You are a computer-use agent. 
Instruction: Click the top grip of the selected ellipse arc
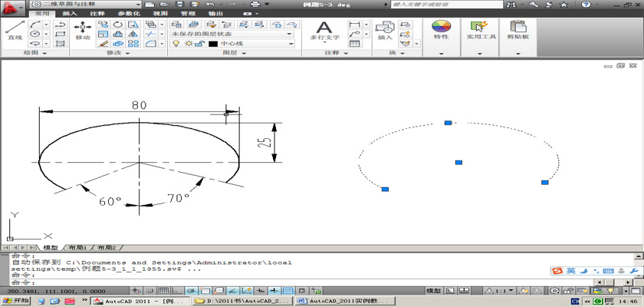pos(448,123)
